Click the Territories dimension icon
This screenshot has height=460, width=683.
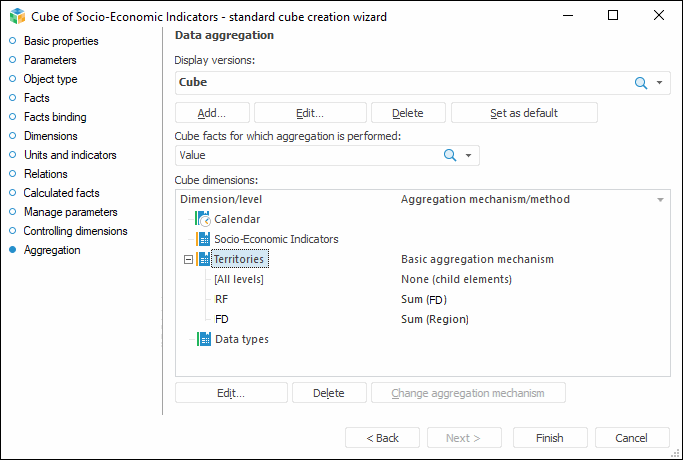point(204,259)
